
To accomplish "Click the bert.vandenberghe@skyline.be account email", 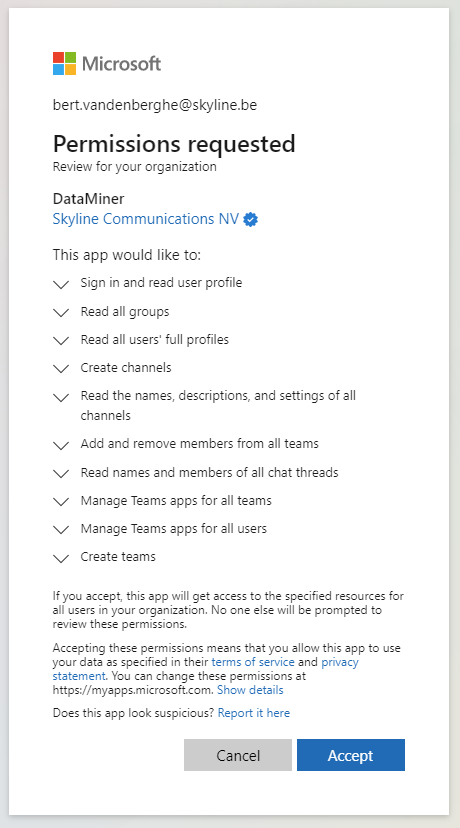I will coord(155,105).
